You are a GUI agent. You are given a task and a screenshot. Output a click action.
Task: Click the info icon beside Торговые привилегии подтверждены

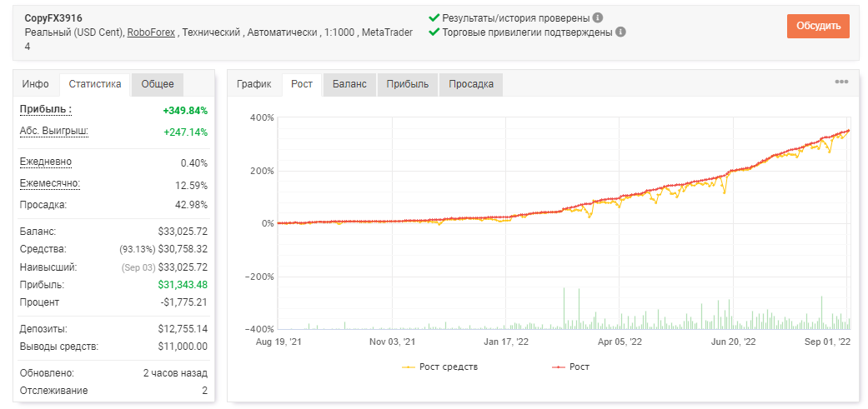(620, 32)
